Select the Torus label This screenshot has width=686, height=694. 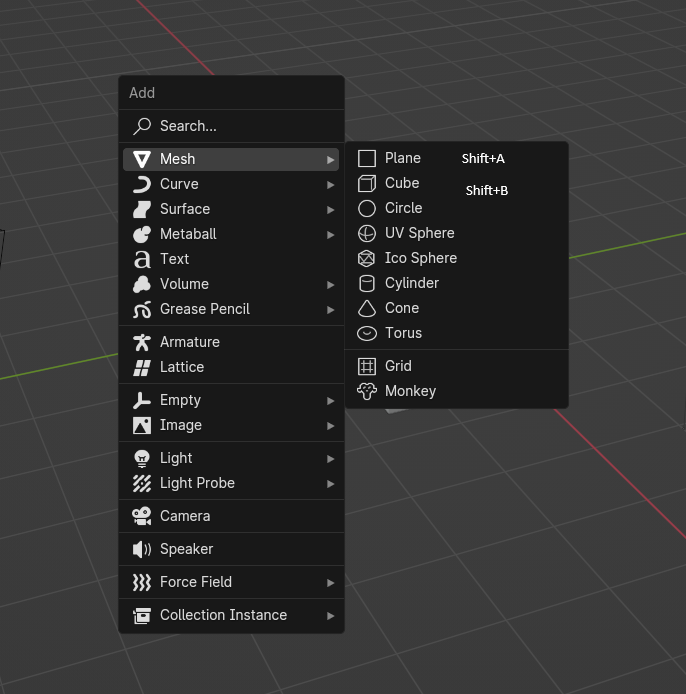tap(404, 333)
